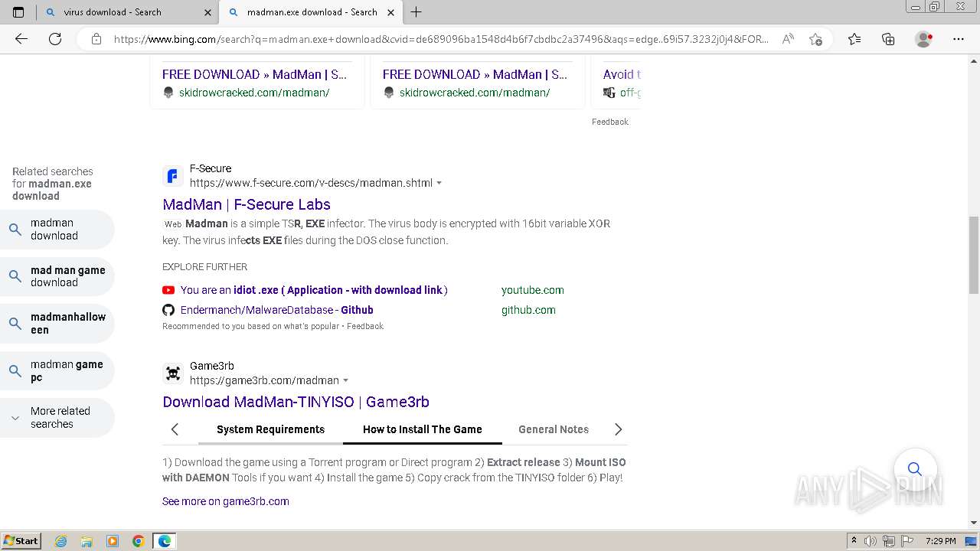Show hidden system tray icons
Screen dimensions: 980x551
click(x=854, y=541)
